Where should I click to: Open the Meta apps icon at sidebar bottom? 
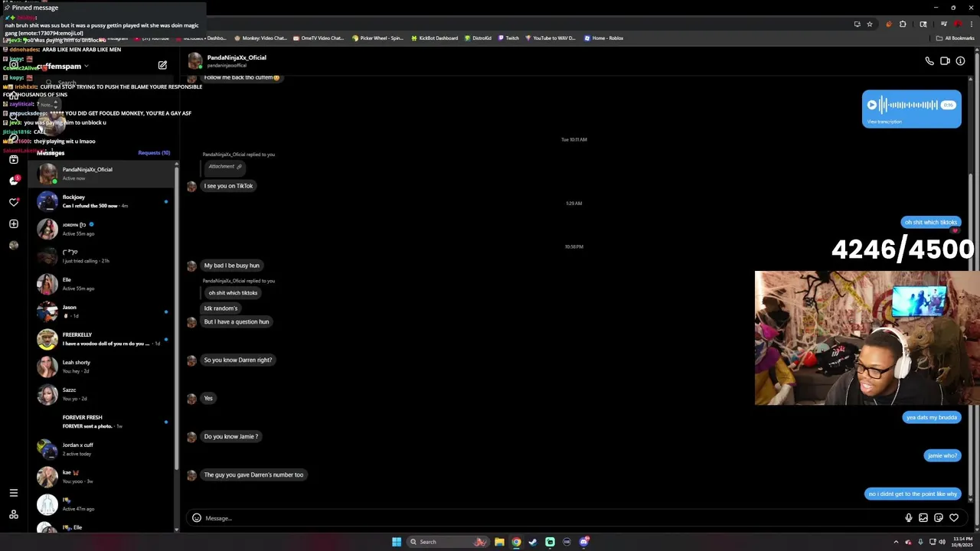point(14,515)
